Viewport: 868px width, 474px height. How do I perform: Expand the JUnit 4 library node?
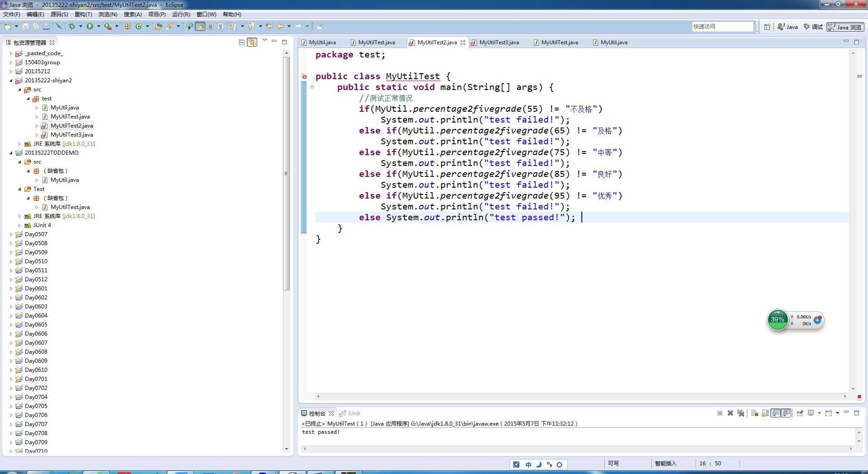[20, 225]
